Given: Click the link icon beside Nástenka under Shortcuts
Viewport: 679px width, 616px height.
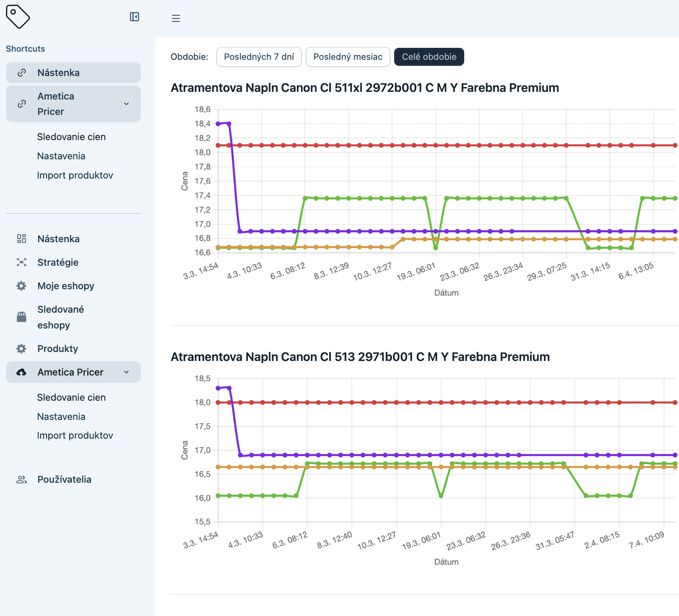Looking at the screenshot, I should click(x=22, y=73).
